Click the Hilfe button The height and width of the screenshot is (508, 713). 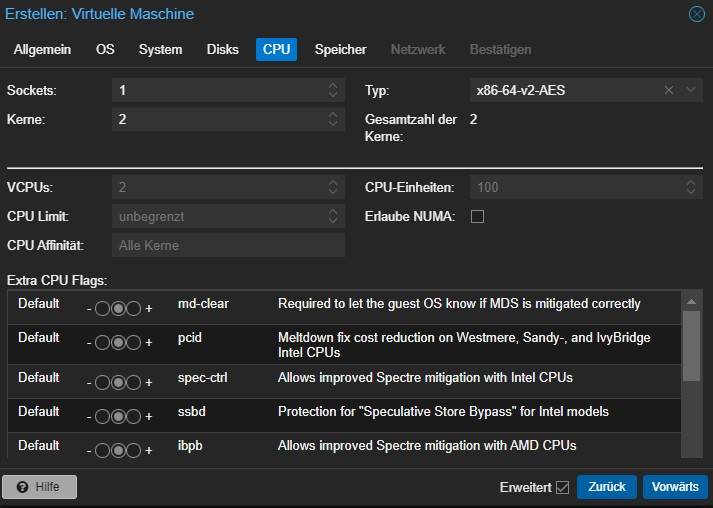coord(40,487)
